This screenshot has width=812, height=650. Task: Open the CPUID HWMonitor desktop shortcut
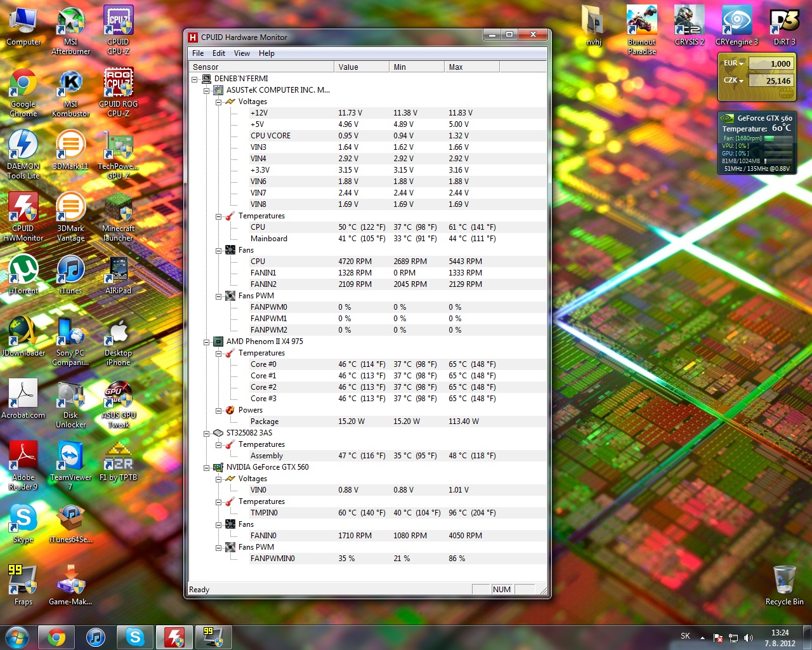coord(23,217)
